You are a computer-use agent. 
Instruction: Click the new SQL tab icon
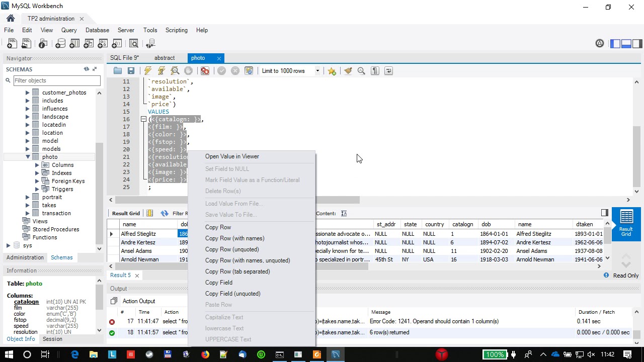[x=12, y=44]
